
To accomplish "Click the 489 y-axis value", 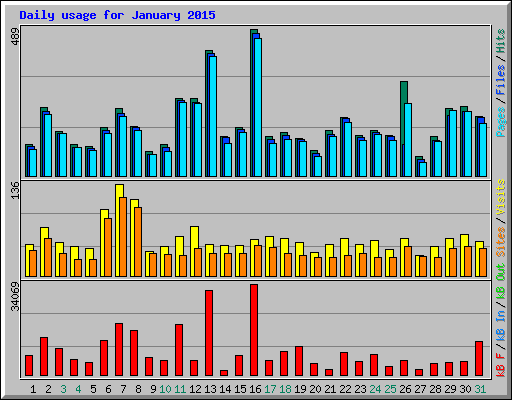I will tap(15, 37).
